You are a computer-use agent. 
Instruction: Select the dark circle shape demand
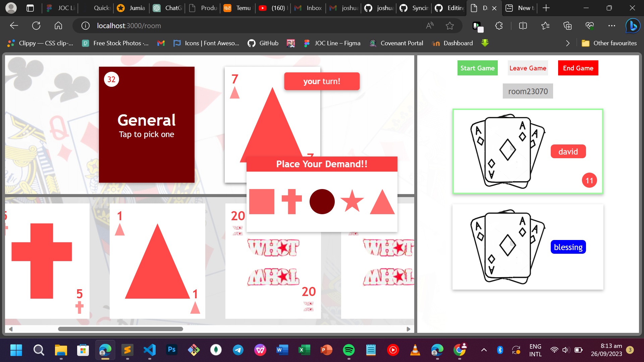coord(322,201)
